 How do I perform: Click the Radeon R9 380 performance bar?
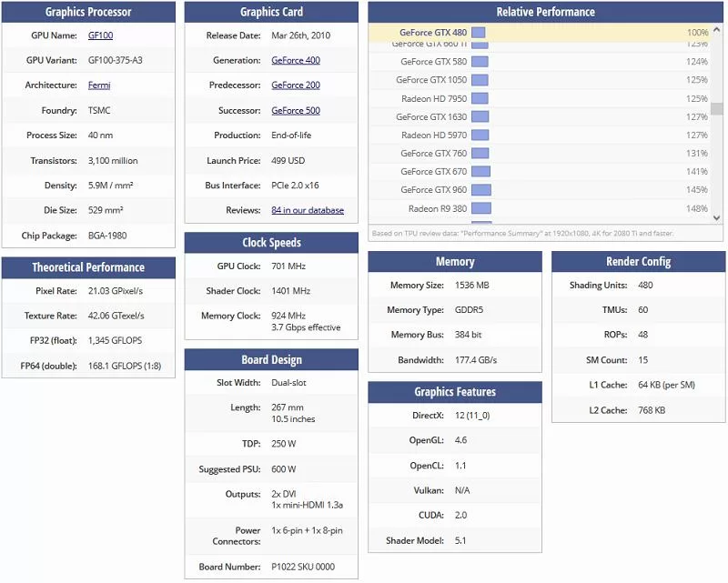[481, 208]
